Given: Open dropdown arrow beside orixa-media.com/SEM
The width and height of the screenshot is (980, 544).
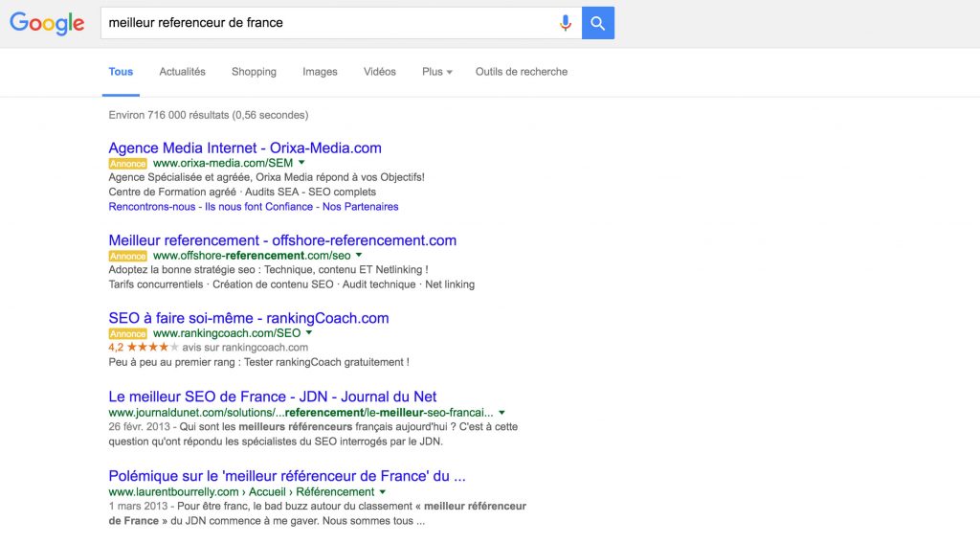Looking at the screenshot, I should pyautogui.click(x=301, y=163).
